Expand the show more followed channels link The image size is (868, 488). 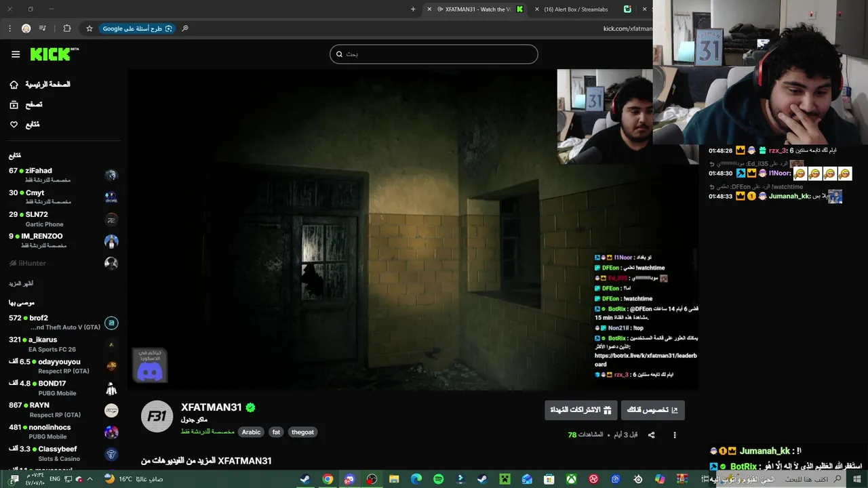pos(21,283)
